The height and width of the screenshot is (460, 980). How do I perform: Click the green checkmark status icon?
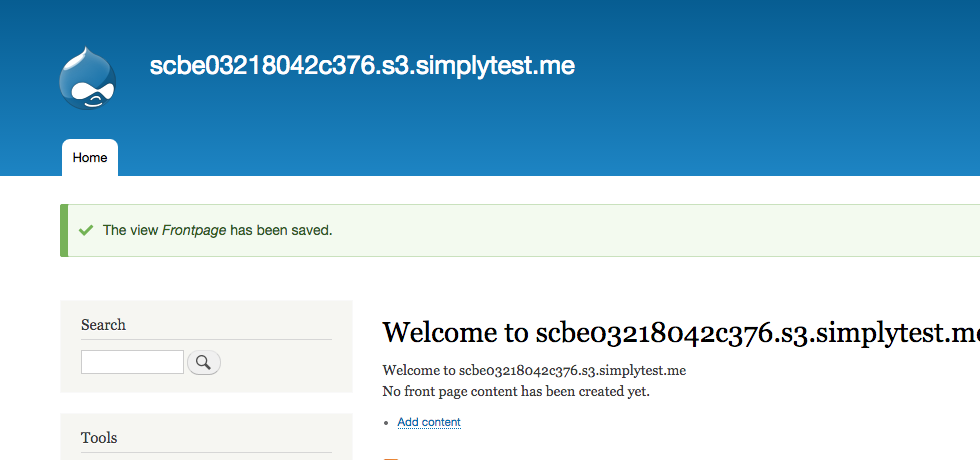pos(86,230)
